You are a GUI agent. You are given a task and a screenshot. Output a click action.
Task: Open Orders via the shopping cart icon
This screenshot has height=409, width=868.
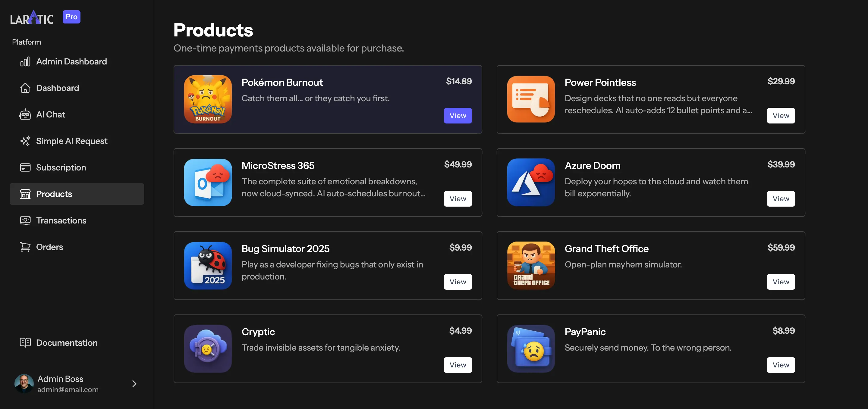[x=25, y=247]
